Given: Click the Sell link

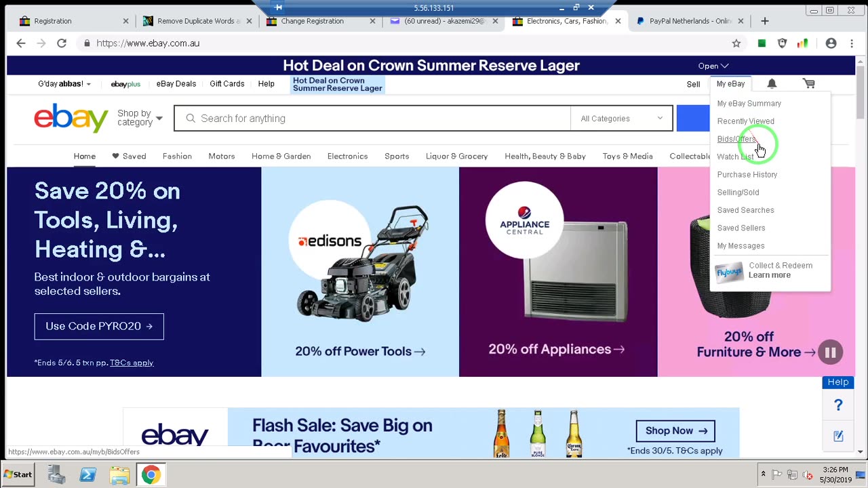Looking at the screenshot, I should 693,84.
